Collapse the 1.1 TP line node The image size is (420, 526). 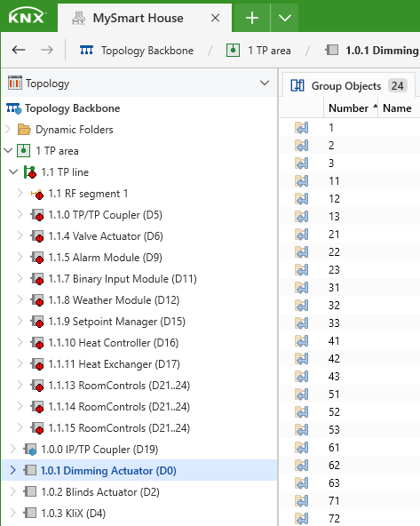[x=13, y=172]
